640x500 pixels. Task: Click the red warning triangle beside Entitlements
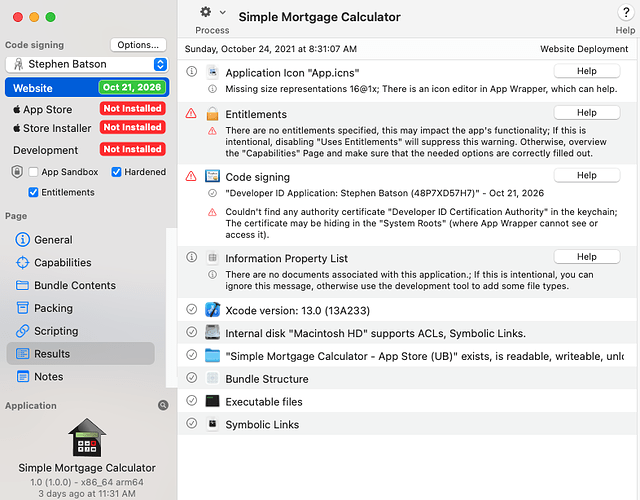191,113
